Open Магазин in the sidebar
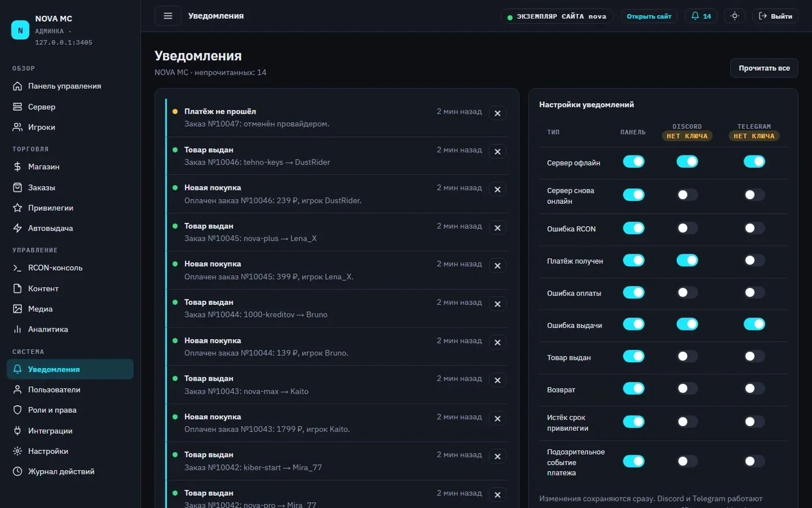This screenshot has width=812, height=508. (x=70, y=167)
